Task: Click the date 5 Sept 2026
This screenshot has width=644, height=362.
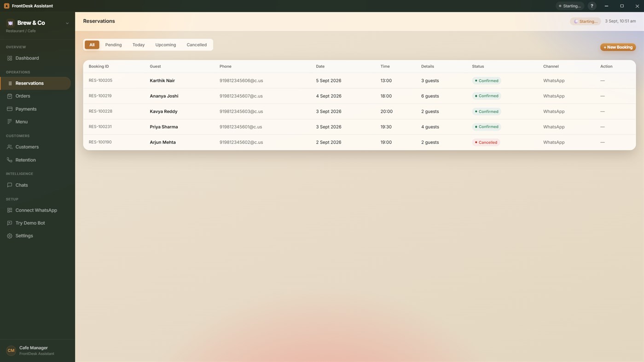Action: [x=329, y=80]
